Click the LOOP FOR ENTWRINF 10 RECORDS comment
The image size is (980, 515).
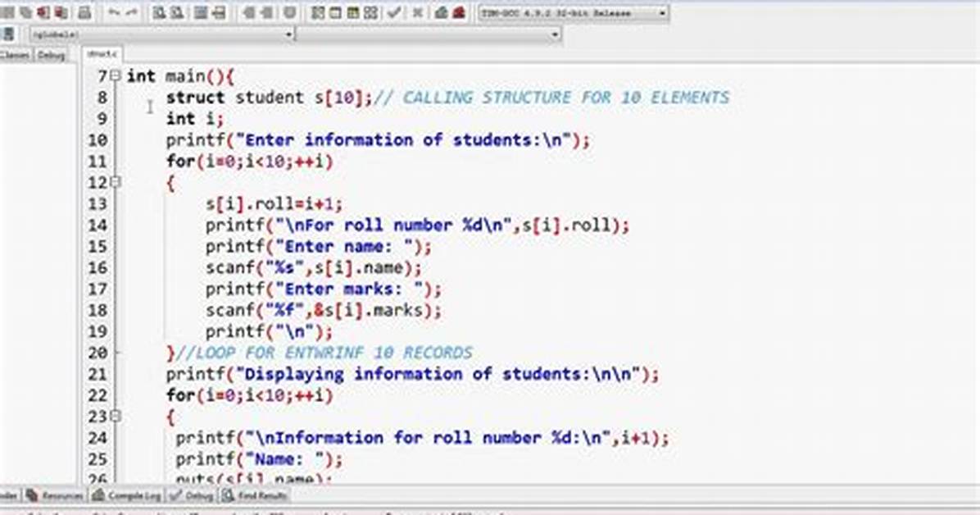pyautogui.click(x=323, y=353)
